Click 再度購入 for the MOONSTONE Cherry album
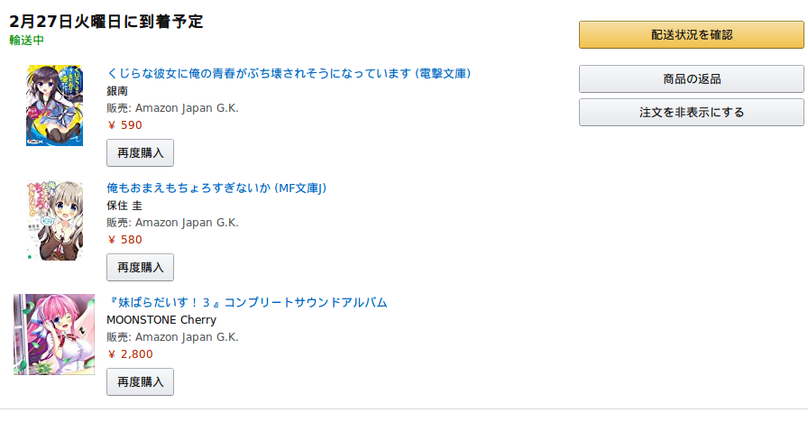The width and height of the screenshot is (808, 422). point(140,382)
